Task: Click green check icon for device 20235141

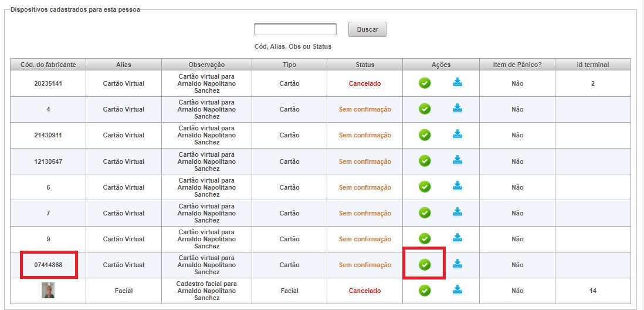Action: coord(425,83)
